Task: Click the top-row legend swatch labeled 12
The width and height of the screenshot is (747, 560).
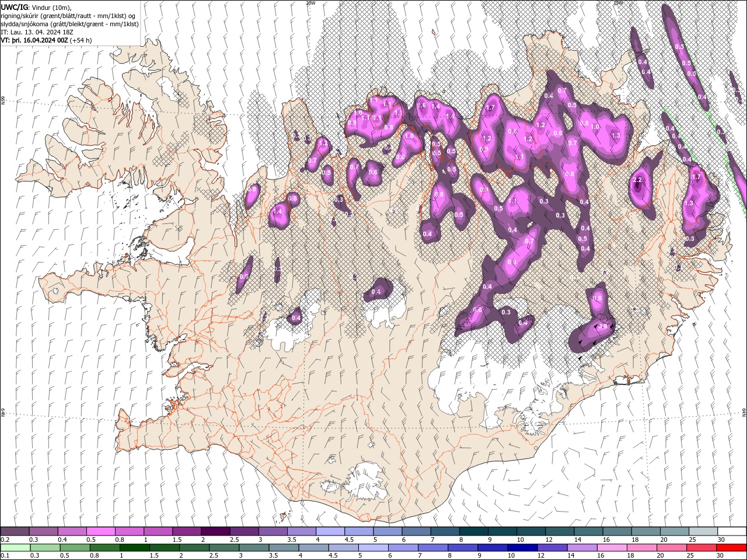Action: (560, 531)
